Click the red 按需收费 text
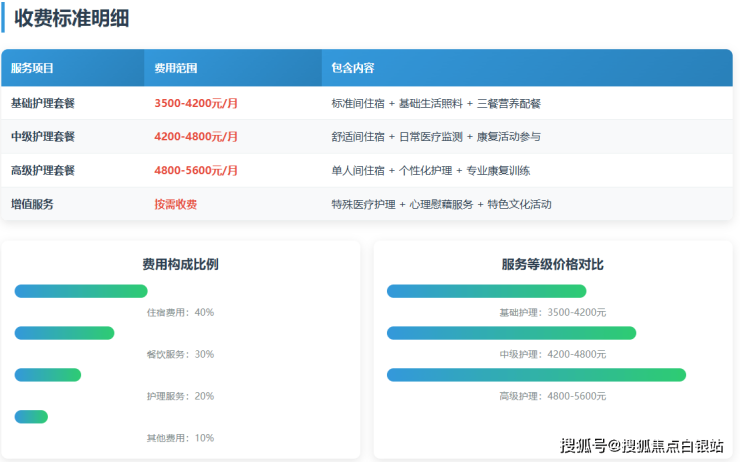740x462 pixels. [x=176, y=204]
